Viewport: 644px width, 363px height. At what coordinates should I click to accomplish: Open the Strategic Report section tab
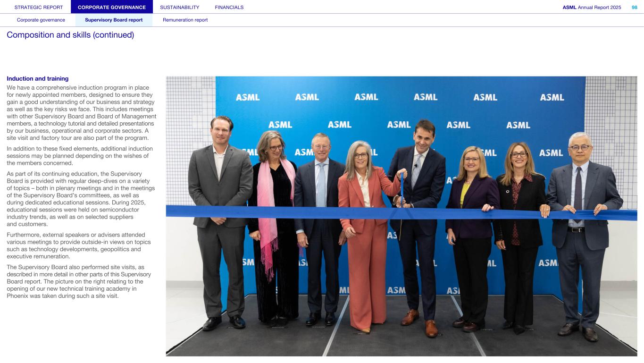pyautogui.click(x=39, y=7)
